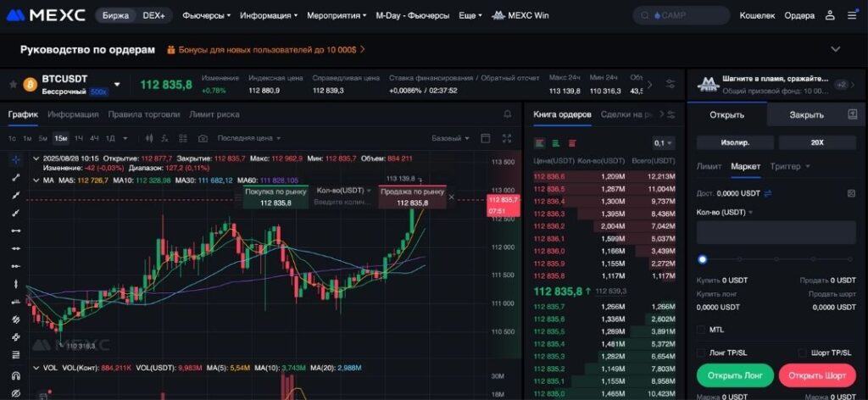Collapse the MA indicator legend

[x=36, y=181]
